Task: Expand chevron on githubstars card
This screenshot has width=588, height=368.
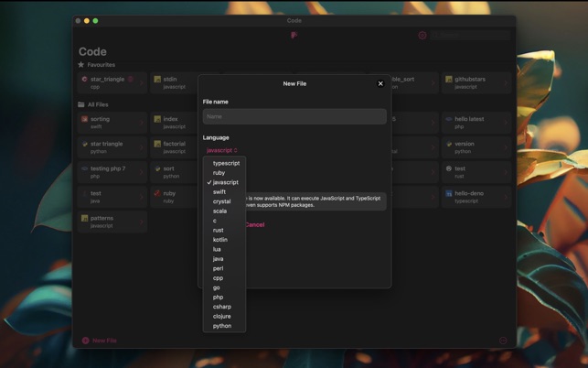Action: (506, 83)
